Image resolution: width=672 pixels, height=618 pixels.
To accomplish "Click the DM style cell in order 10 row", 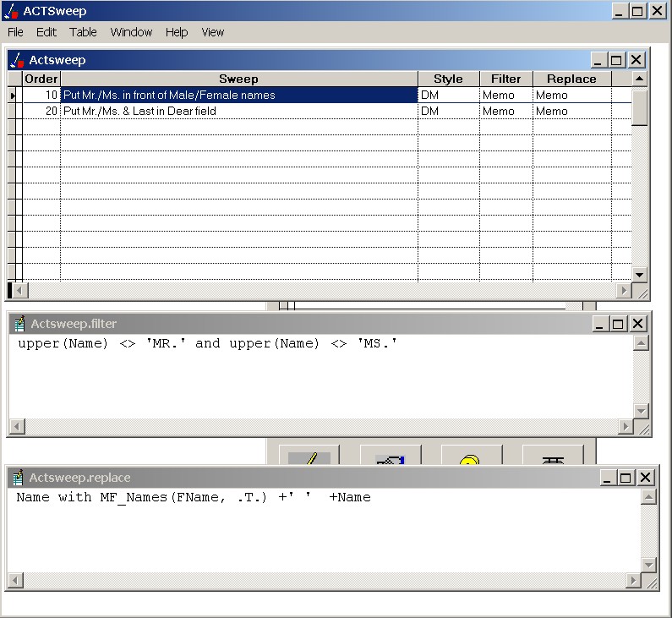I will pyautogui.click(x=448, y=95).
